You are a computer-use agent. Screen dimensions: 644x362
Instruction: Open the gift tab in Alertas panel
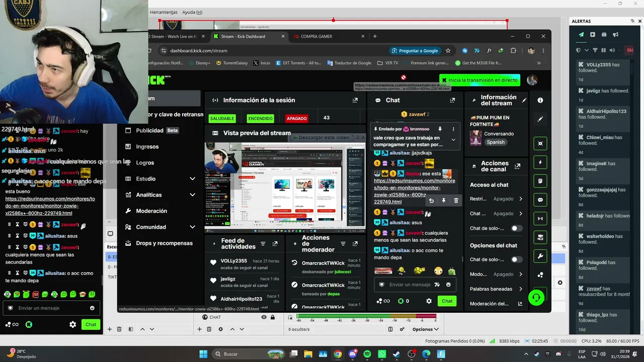pos(604,35)
